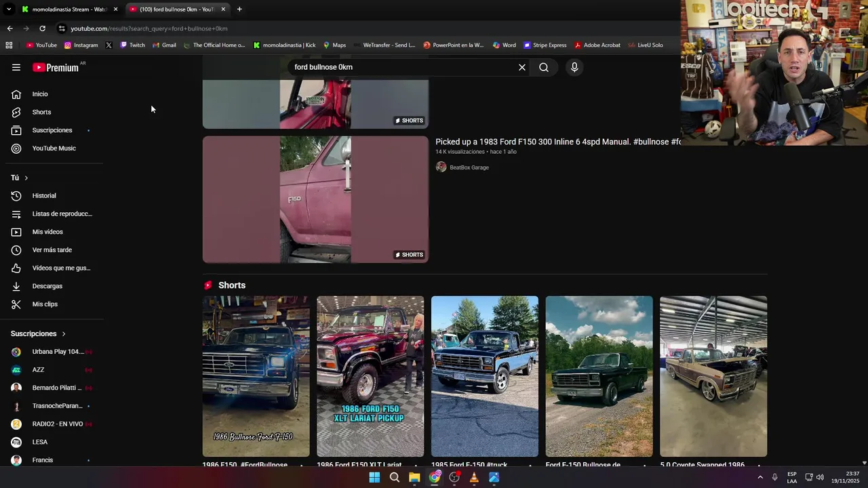Image resolution: width=868 pixels, height=488 pixels.
Task: Open the X bookmark
Action: [108, 45]
